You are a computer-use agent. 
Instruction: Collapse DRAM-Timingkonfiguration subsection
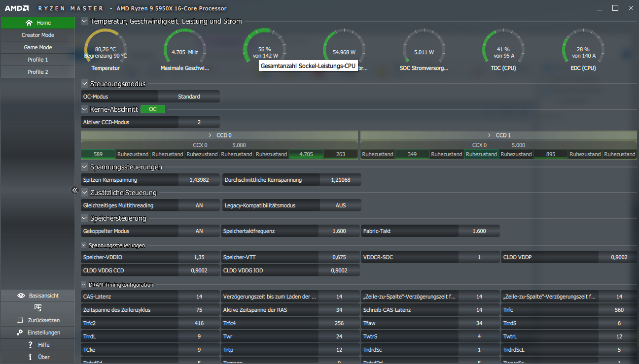click(x=84, y=285)
